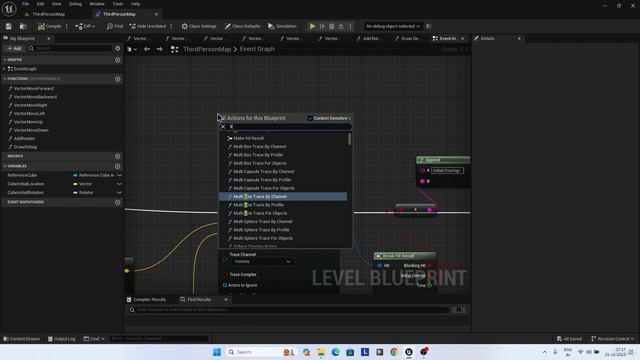Toggle the Trace Complex checkbox
The image size is (640, 360).
pyautogui.click(x=261, y=275)
